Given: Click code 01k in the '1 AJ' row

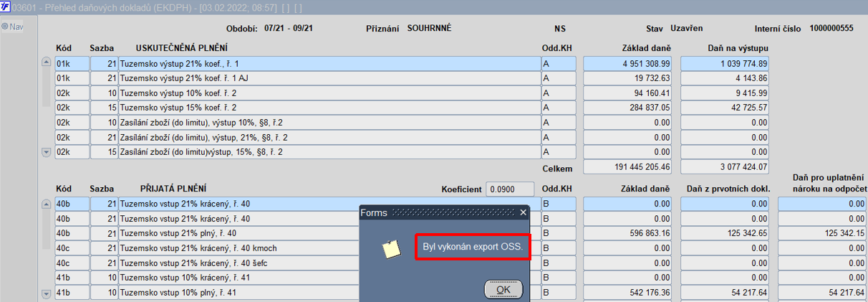Looking at the screenshot, I should pos(72,78).
